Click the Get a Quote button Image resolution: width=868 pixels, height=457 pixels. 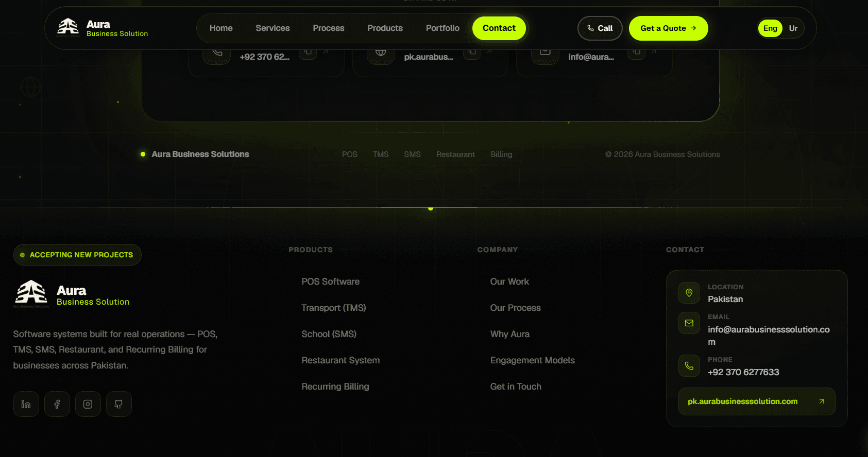pos(669,28)
